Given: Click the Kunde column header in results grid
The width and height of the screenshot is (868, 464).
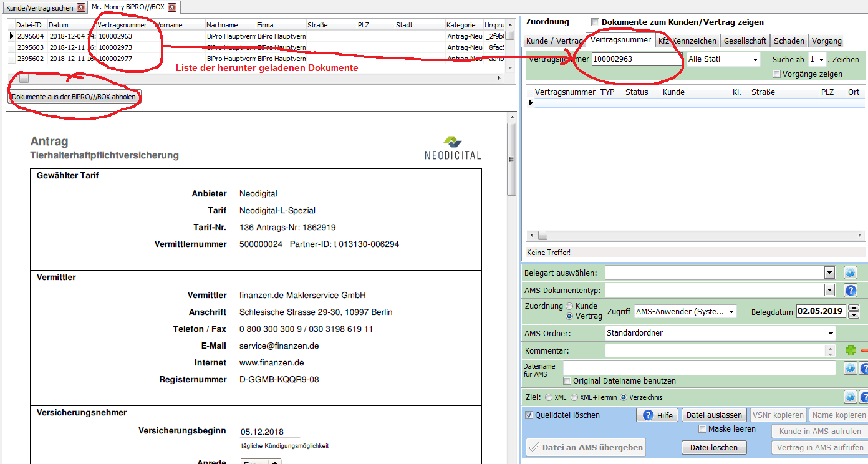Looking at the screenshot, I should [673, 92].
